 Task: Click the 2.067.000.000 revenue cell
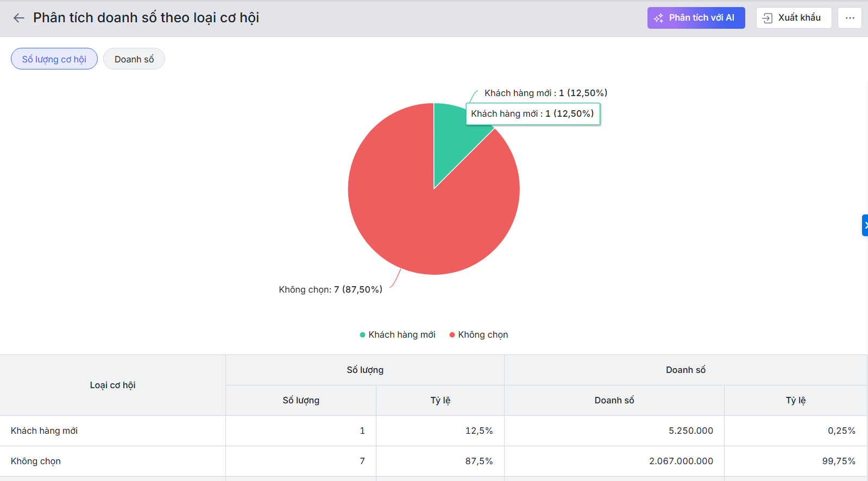click(681, 461)
